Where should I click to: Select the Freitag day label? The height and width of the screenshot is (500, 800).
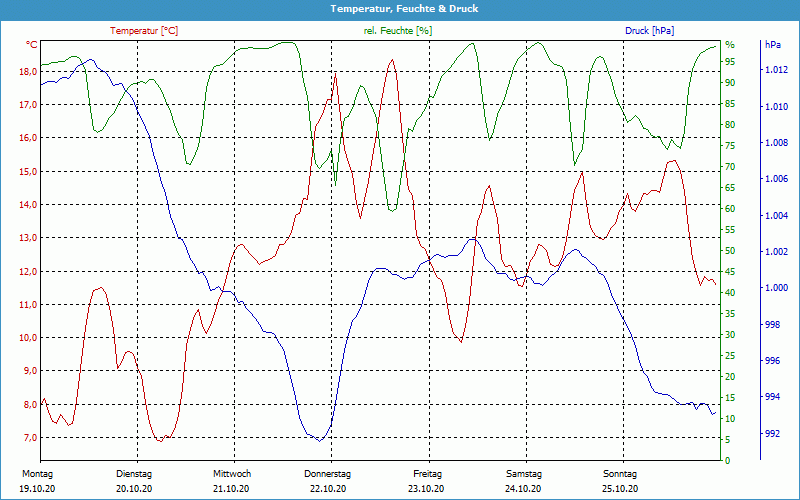[427, 473]
